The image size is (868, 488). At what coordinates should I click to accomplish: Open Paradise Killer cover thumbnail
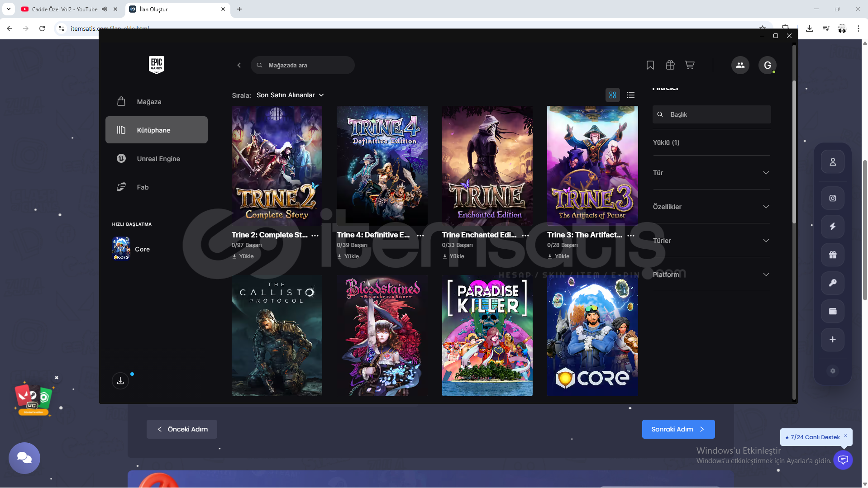(x=487, y=336)
